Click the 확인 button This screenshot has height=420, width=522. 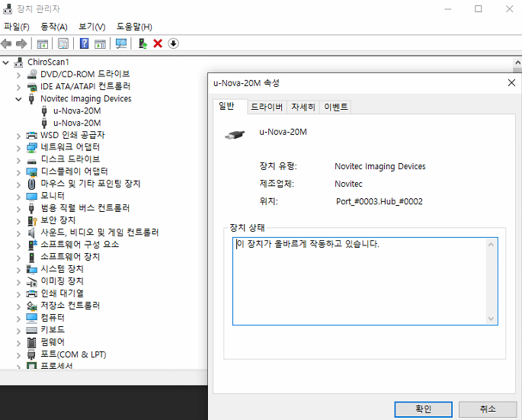pos(423,409)
